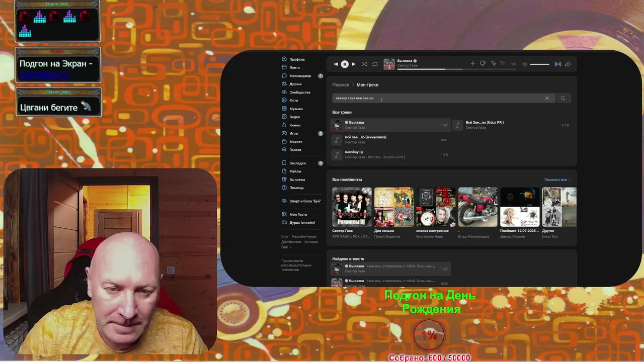Click the Вылазка album cover in player
Image resolution: width=644 pixels, height=362 pixels.
(x=389, y=64)
